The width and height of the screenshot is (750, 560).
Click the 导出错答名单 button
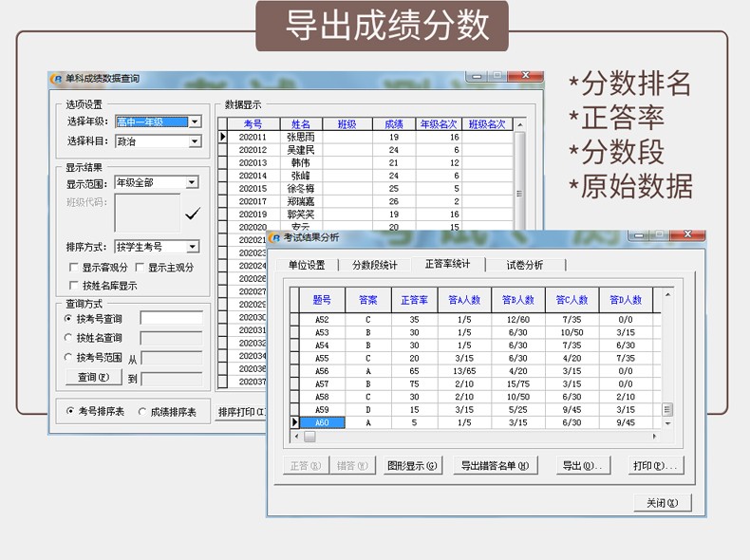[496, 466]
